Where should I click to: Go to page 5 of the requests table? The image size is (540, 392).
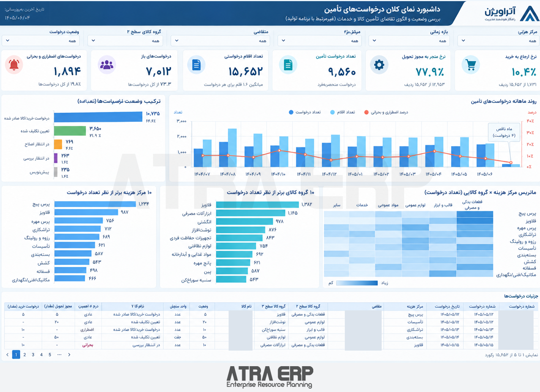pos(50,355)
